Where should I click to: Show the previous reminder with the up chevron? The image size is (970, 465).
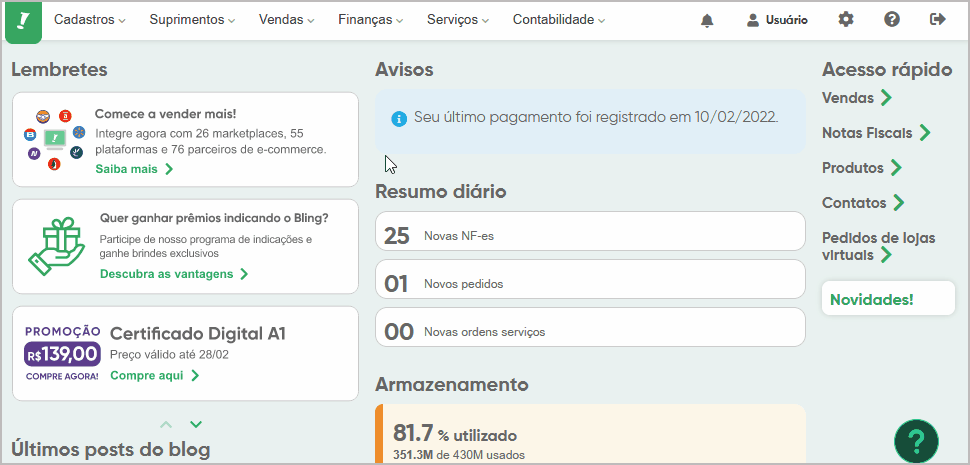[x=166, y=424]
